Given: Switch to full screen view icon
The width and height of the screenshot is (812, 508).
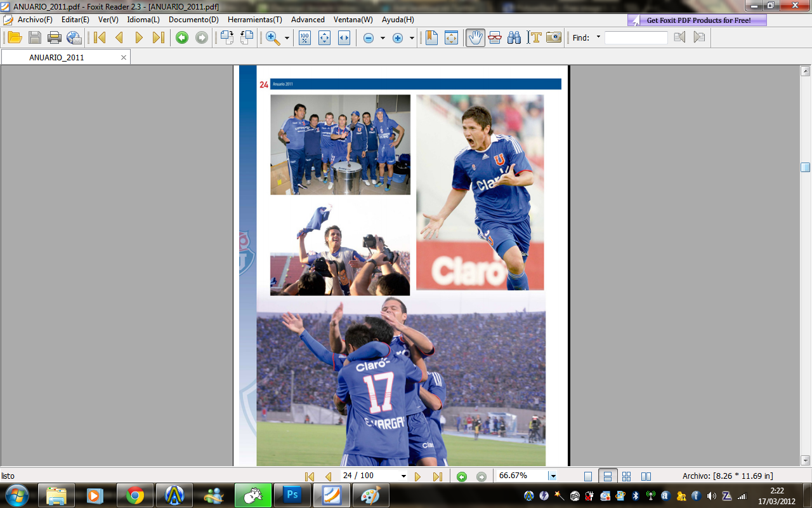Looking at the screenshot, I should pos(451,37).
